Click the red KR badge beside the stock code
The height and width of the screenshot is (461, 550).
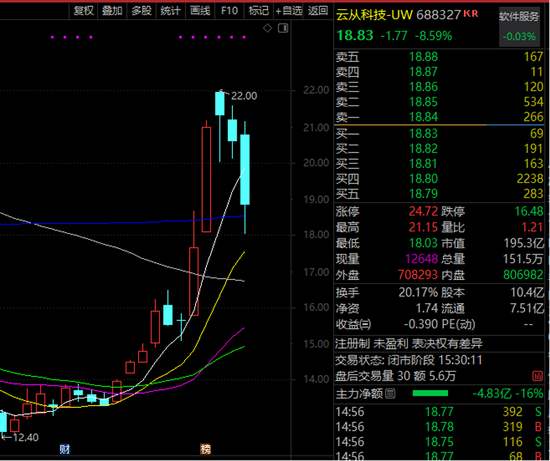471,14
